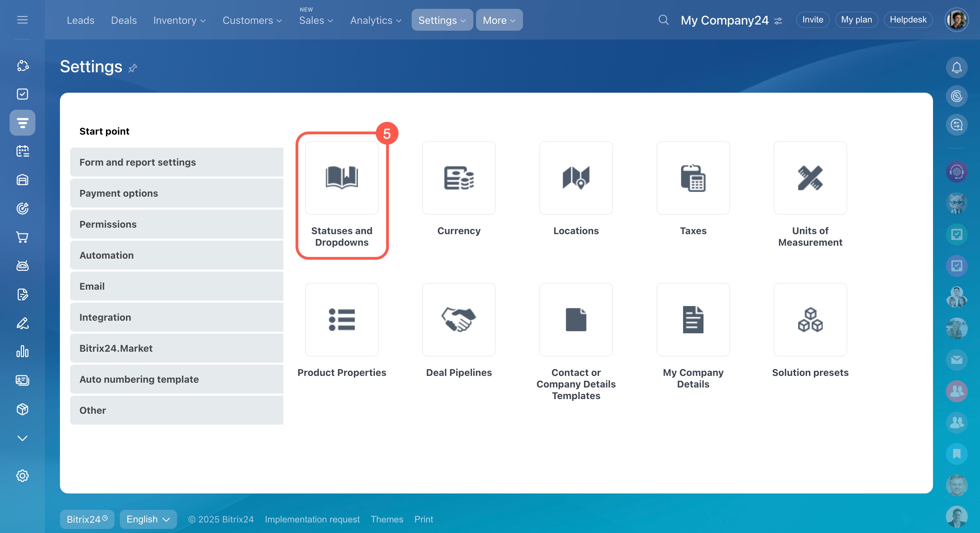980x533 pixels.
Task: Expand left sidebar chevron for more items
Action: pyautogui.click(x=22, y=438)
